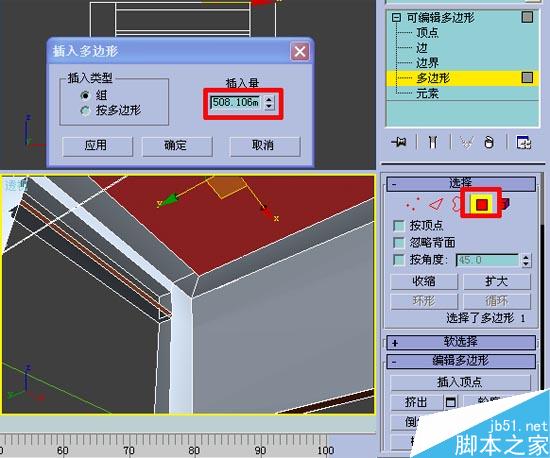Click frame 90 on the timeline
Image resolution: width=550 pixels, height=458 pixels.
(x=260, y=450)
